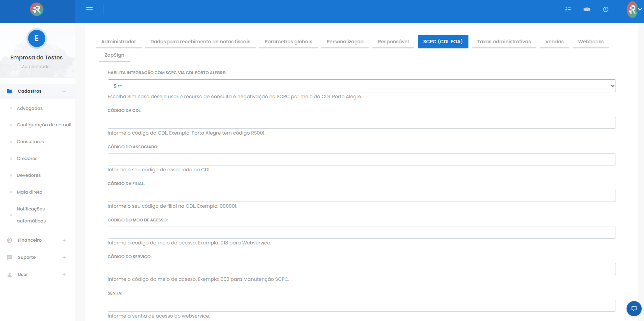Click the Código da CDL input field
Screen dimensions: 644x321
(361, 123)
